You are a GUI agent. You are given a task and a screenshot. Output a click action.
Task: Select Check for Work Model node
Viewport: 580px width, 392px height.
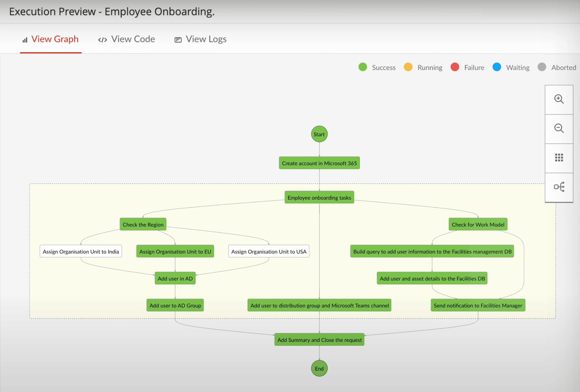point(478,224)
